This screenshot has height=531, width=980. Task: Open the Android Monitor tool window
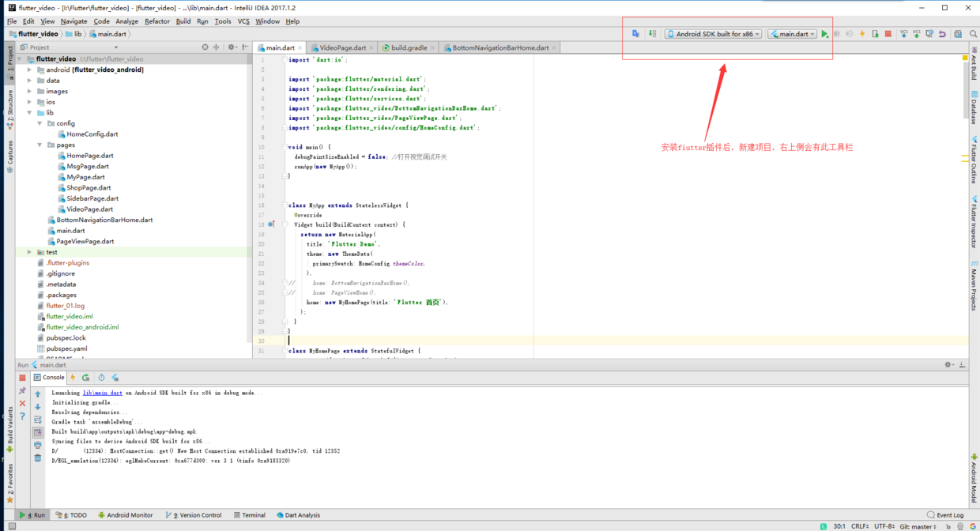tap(125, 515)
